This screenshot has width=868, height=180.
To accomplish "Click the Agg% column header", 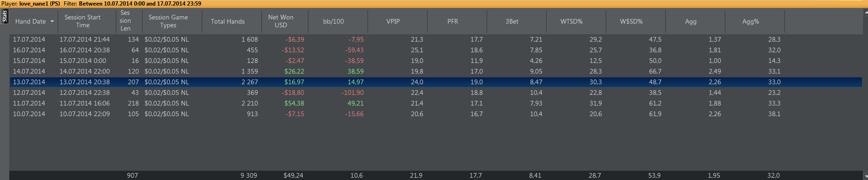I will coord(751,21).
